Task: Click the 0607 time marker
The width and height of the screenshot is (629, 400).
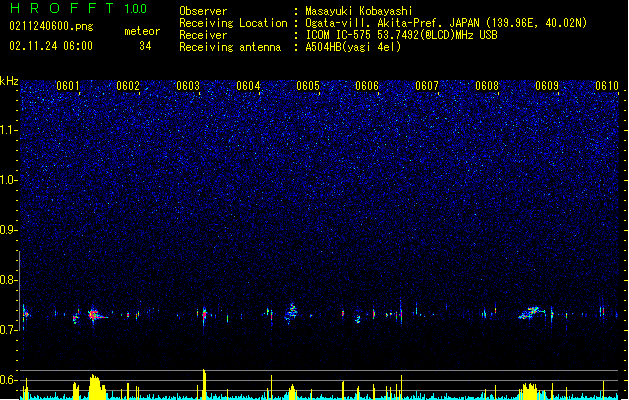Action: 427,86
